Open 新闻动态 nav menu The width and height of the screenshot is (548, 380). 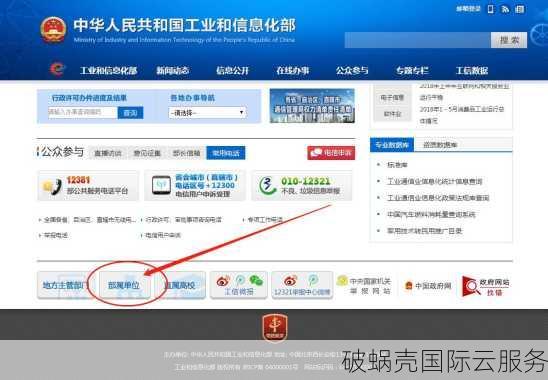(173, 71)
